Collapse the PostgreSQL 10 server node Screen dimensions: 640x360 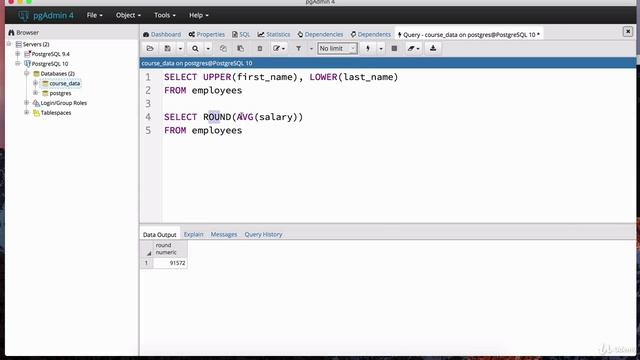(18, 63)
